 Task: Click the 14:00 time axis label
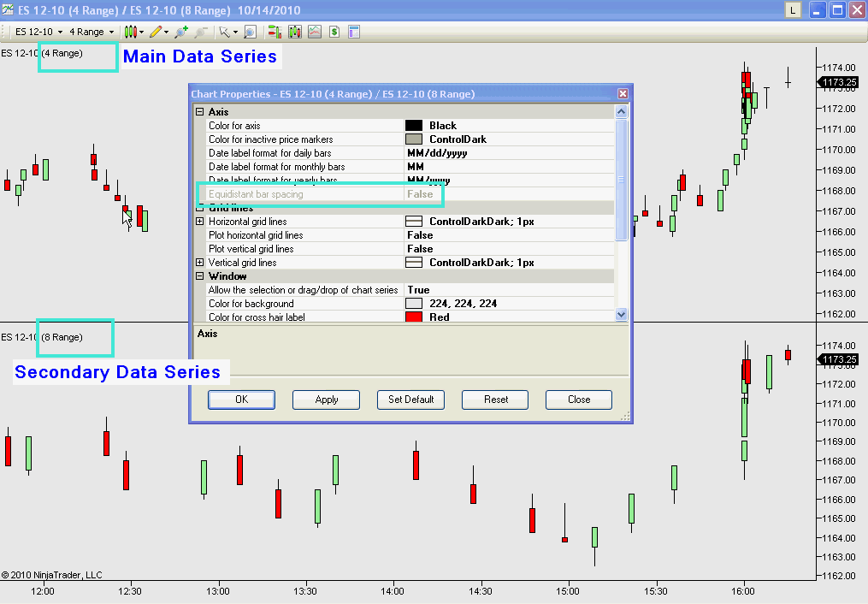tap(393, 591)
